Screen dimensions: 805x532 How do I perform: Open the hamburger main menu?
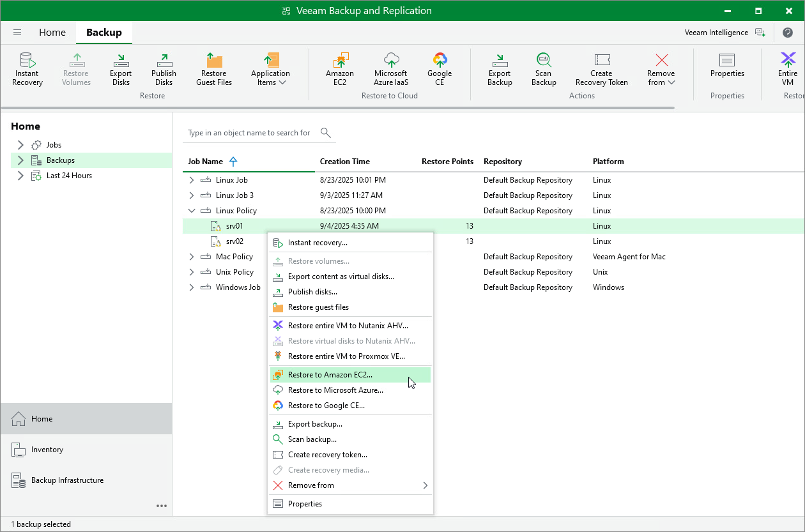(17, 32)
